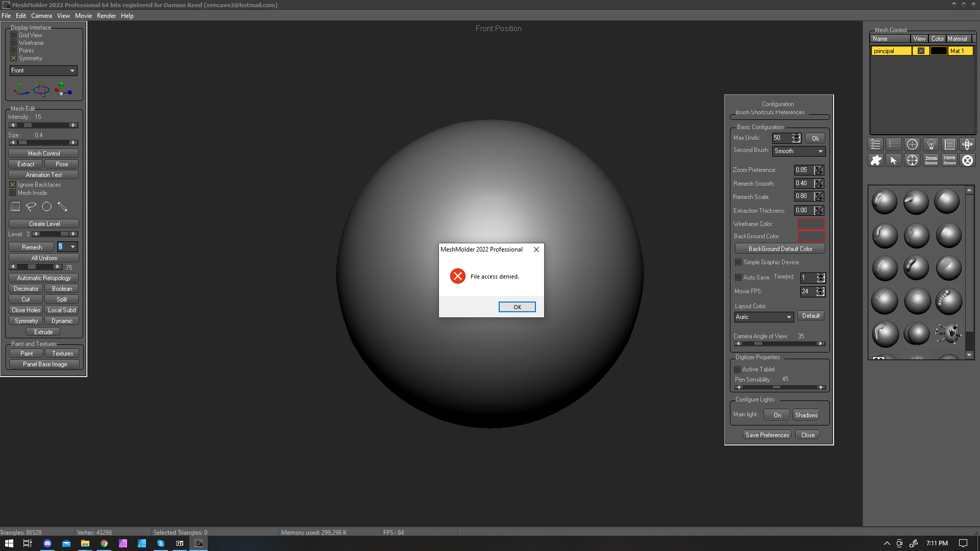The image size is (980, 551).
Task: Click the crosshair target icon
Action: pyautogui.click(x=912, y=160)
